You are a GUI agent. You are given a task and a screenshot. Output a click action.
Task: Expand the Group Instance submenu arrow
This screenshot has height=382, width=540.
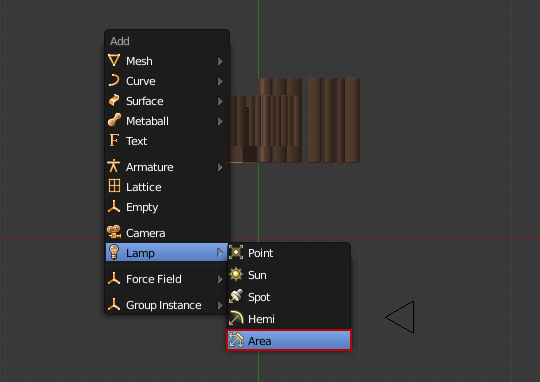tap(220, 305)
